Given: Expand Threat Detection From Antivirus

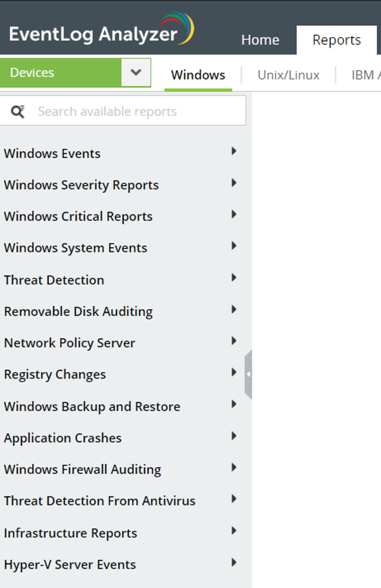Looking at the screenshot, I should [x=233, y=499].
